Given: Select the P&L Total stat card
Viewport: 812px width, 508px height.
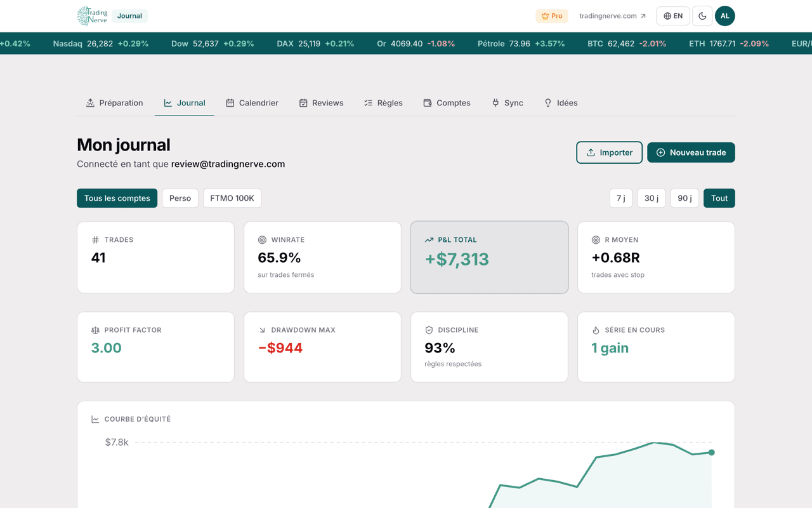Looking at the screenshot, I should pos(489,257).
